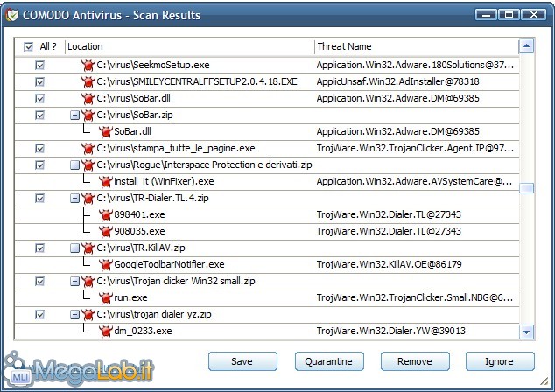Click the scrollbar thumb in results list
This screenshot has width=555, height=392.
click(x=527, y=188)
